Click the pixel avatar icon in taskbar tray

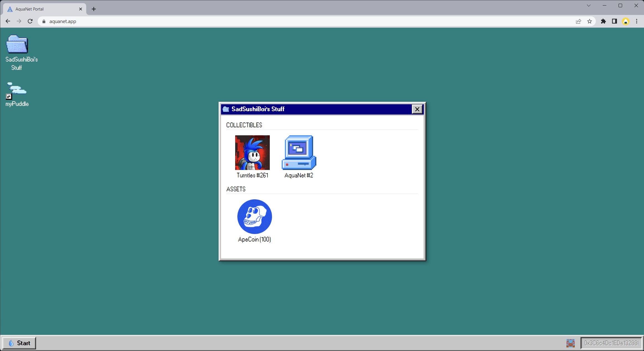(x=571, y=343)
